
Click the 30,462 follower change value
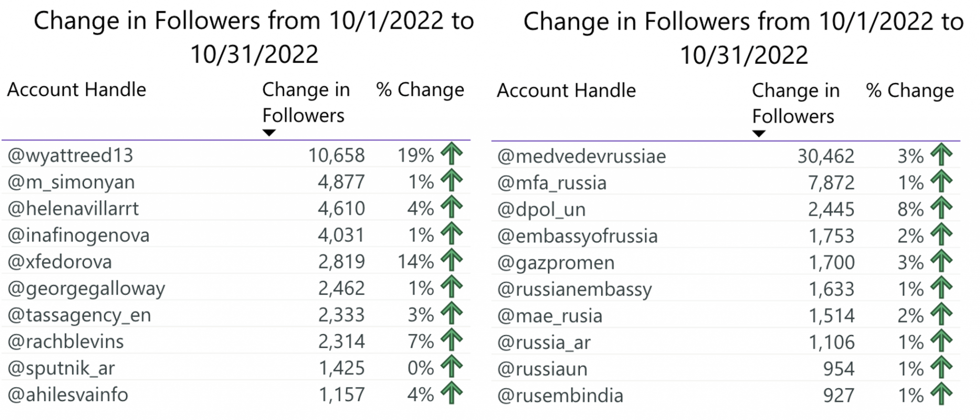(x=826, y=156)
